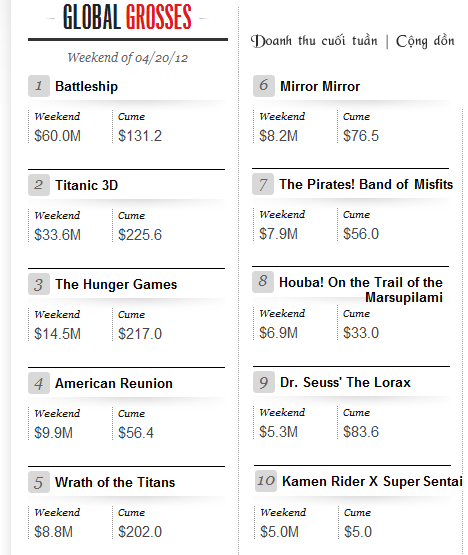Click the rank 6 badge beside Mirror Mirror
Image resolution: width=468 pixels, height=555 pixels.
tap(264, 86)
